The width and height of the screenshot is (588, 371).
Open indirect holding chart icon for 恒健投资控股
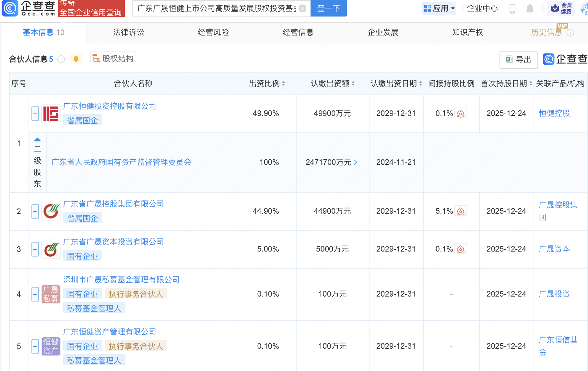pyautogui.click(x=461, y=114)
